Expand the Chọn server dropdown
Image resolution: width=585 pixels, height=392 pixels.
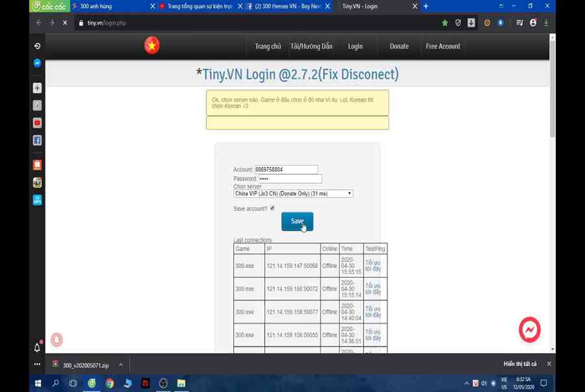293,194
